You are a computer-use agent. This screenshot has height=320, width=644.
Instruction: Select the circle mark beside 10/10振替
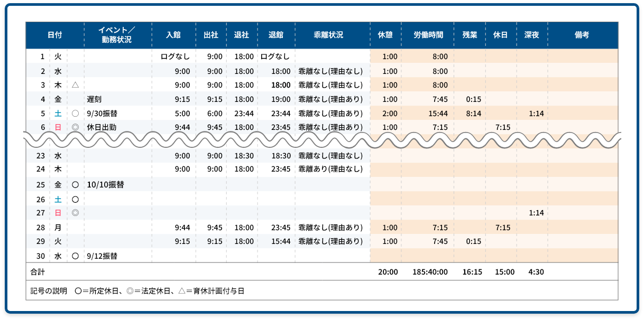[75, 185]
